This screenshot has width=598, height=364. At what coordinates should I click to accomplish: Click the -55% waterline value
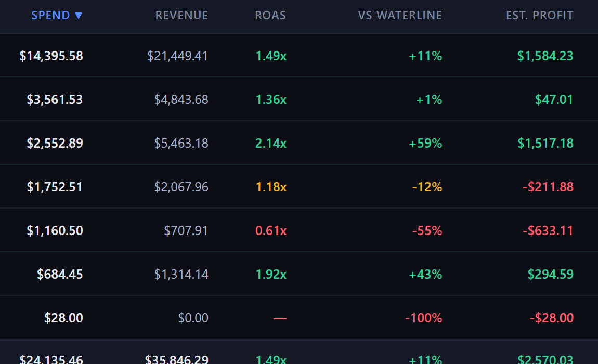coord(427,230)
